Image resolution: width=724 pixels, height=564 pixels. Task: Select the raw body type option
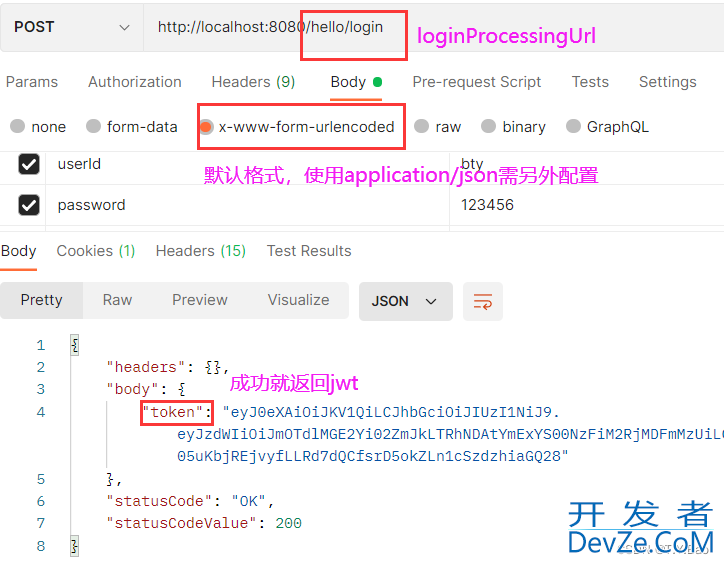click(437, 127)
